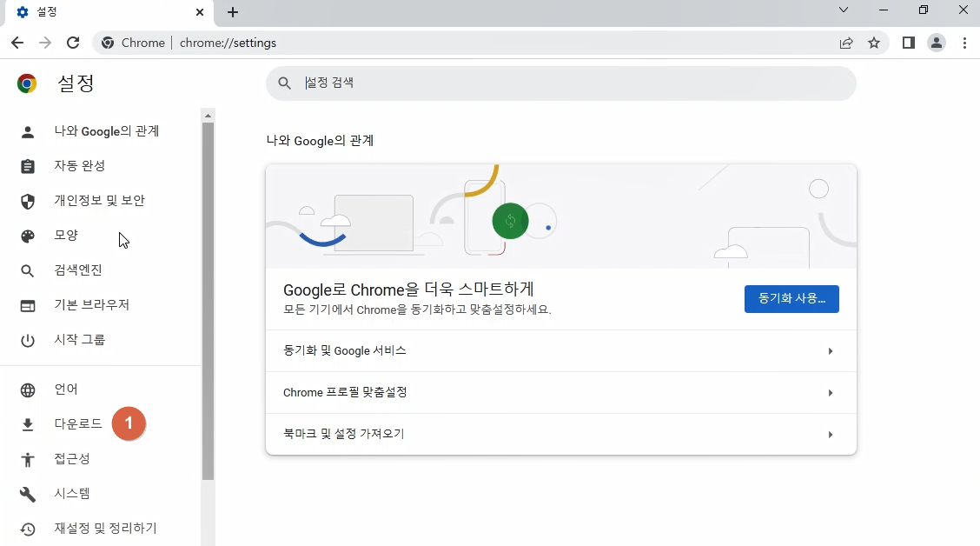Open 북마크 및 설정 가져오기 row
The image size is (980, 546).
560,434
